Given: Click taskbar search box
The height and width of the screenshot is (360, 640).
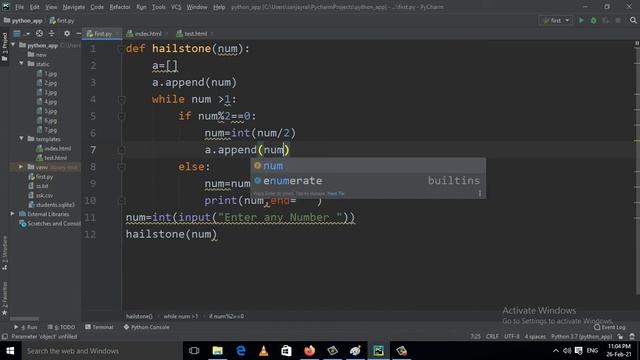Looking at the screenshot, I should click(101, 351).
